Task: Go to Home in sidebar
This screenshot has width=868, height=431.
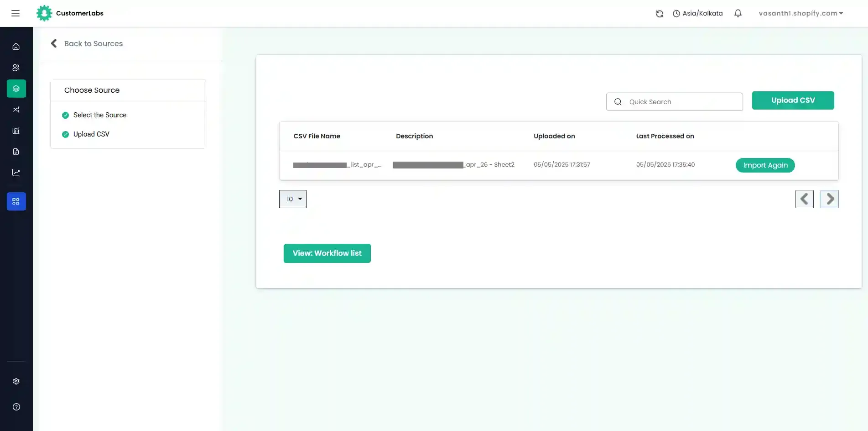Action: 16,47
